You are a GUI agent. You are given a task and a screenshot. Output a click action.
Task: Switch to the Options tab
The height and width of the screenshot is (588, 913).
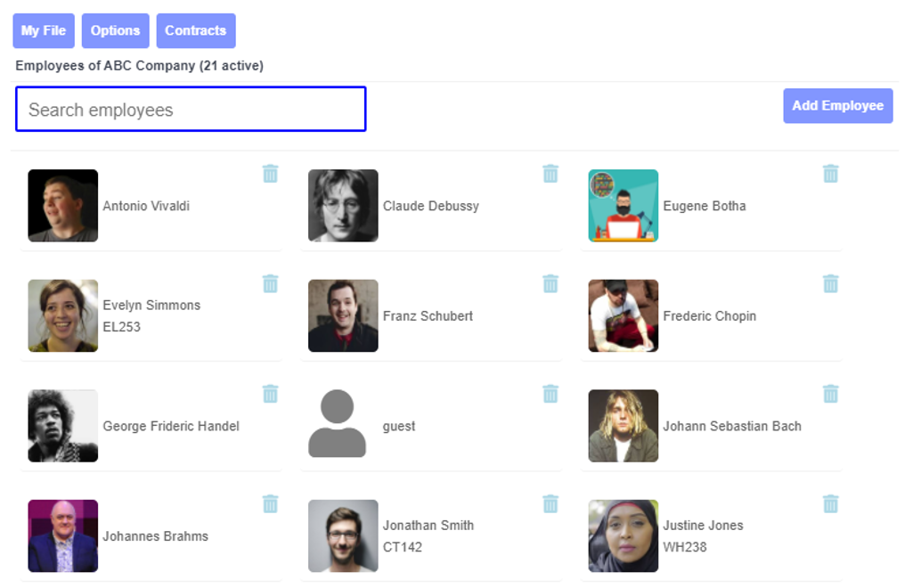click(x=115, y=31)
